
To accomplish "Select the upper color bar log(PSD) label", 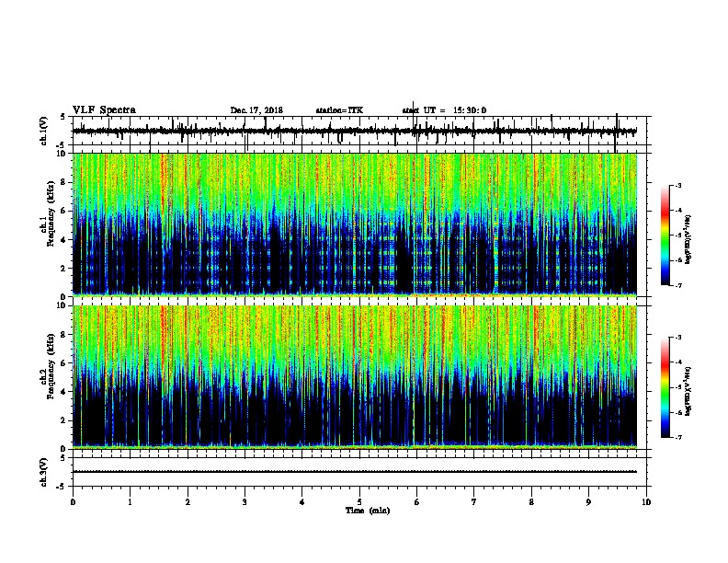I will tap(688, 239).
